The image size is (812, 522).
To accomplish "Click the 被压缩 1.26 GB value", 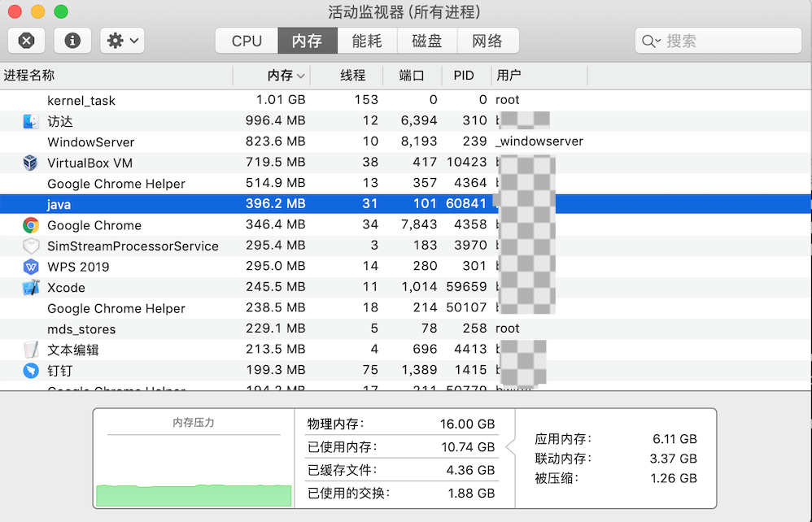I will click(x=673, y=479).
